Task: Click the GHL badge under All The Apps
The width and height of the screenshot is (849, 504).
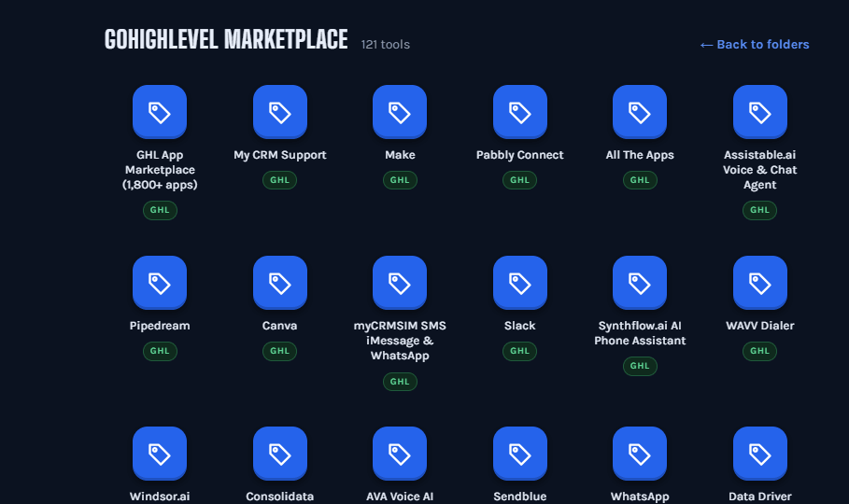Action: click(640, 180)
